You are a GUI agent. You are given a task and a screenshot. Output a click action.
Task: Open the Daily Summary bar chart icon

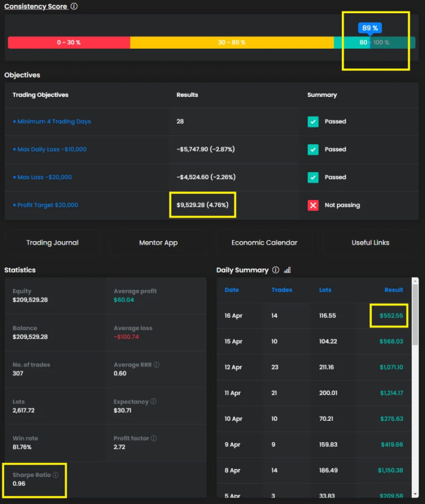[x=288, y=270]
